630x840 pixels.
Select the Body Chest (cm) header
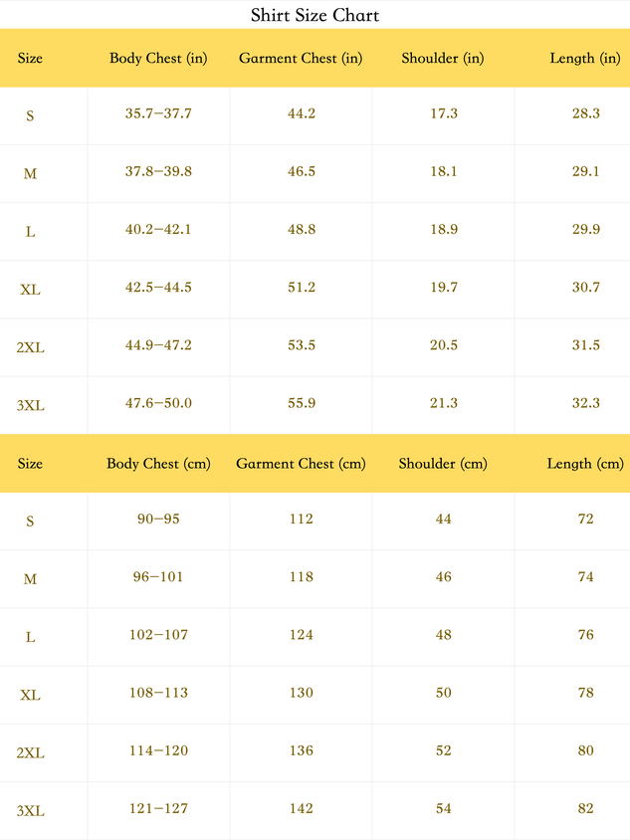coord(158,464)
